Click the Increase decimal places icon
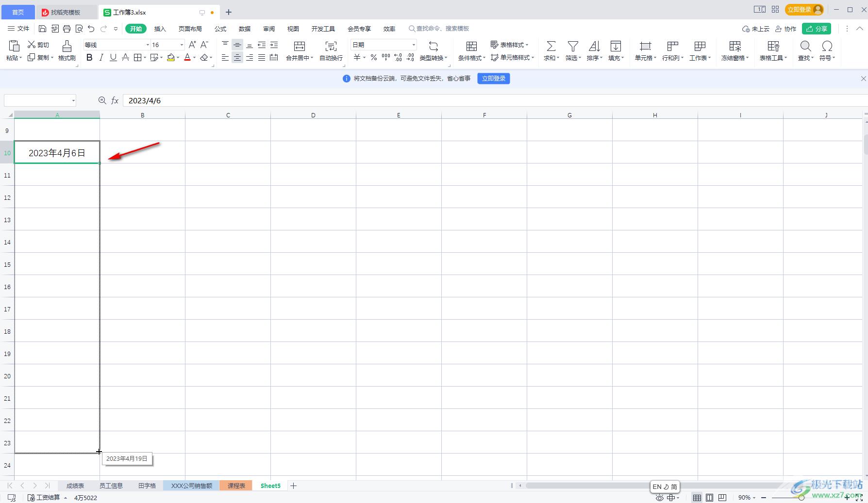868x503 pixels. (x=398, y=57)
